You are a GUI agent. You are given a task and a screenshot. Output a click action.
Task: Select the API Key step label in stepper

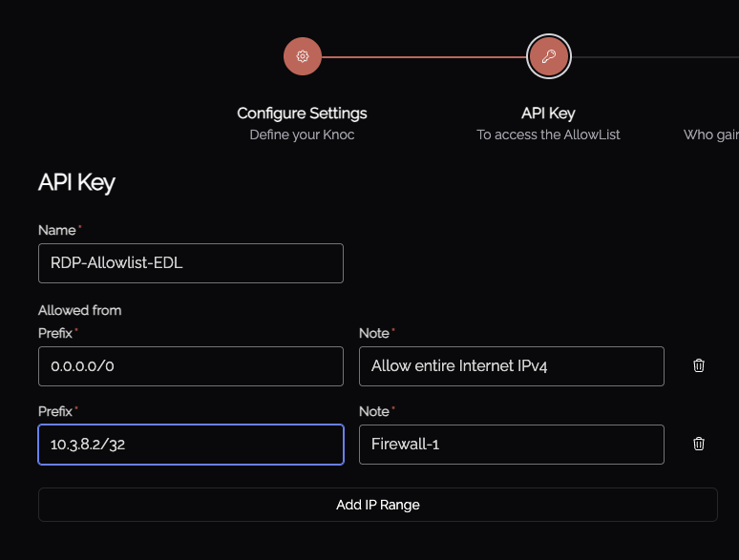(548, 114)
